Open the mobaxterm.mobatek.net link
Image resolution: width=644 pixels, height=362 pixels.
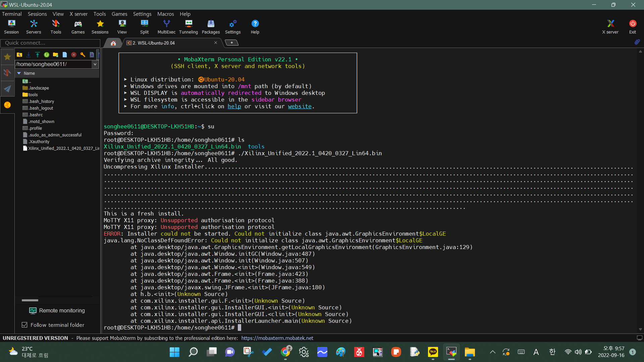[277, 338]
